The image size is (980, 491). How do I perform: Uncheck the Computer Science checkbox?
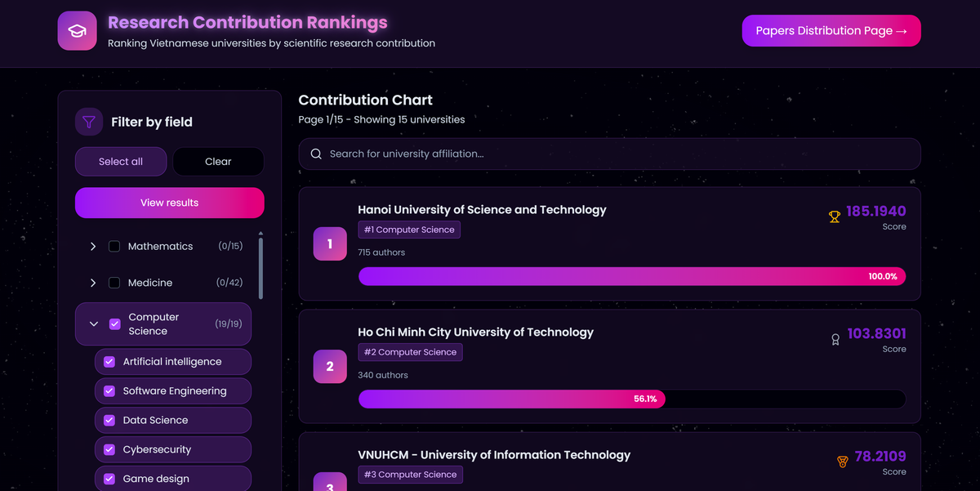[114, 324]
